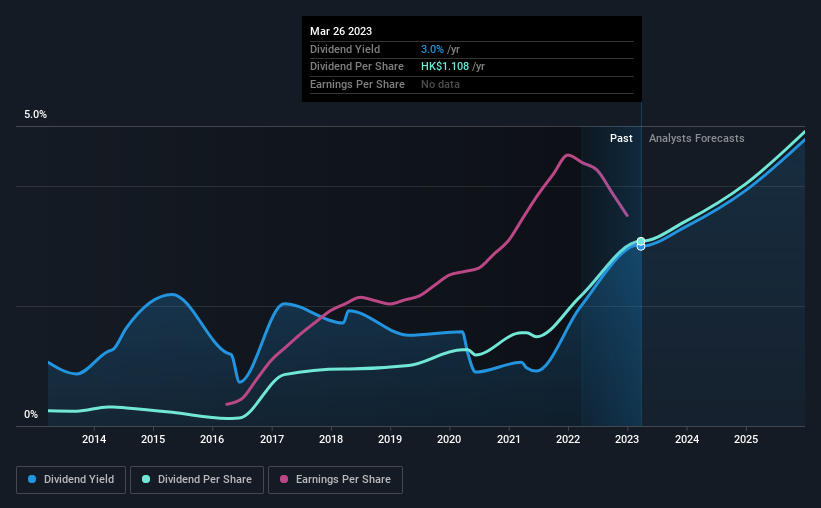The width and height of the screenshot is (821, 508).
Task: Click the 2020 x-axis year label
Action: (x=449, y=439)
